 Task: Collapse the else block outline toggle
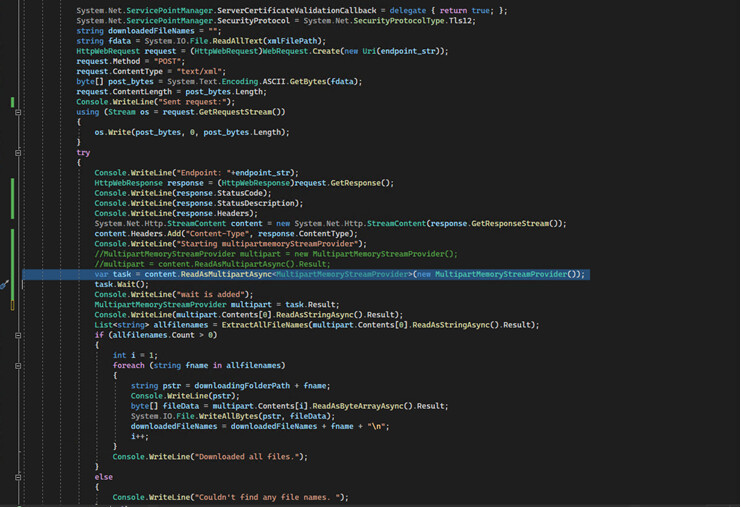pos(18,477)
